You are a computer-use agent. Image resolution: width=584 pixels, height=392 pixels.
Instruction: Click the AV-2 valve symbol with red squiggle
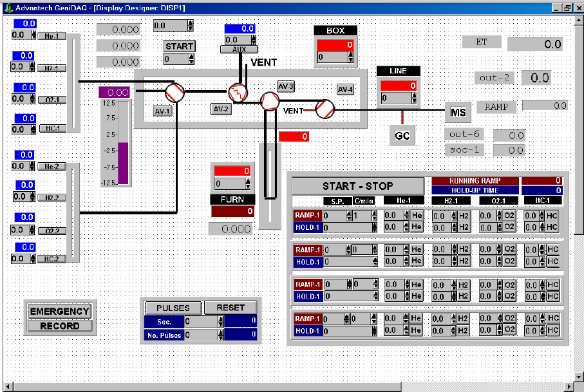238,93
